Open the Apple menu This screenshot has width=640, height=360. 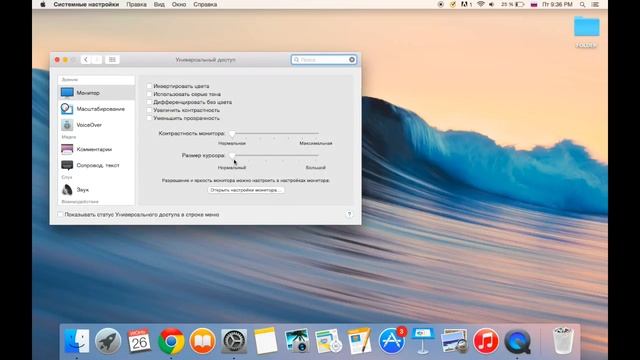[x=42, y=4]
